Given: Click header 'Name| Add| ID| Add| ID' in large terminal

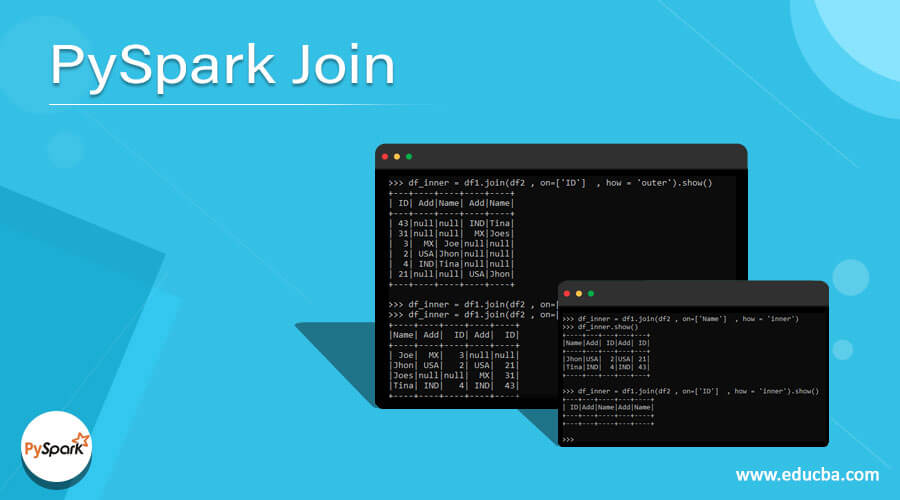Looking at the screenshot, I should coord(454,335).
